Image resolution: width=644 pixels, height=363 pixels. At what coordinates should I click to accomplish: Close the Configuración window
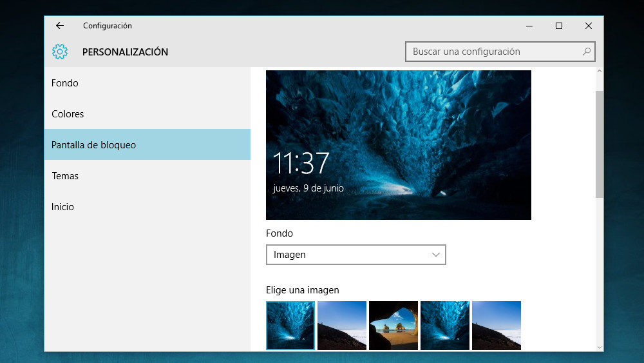tap(589, 26)
